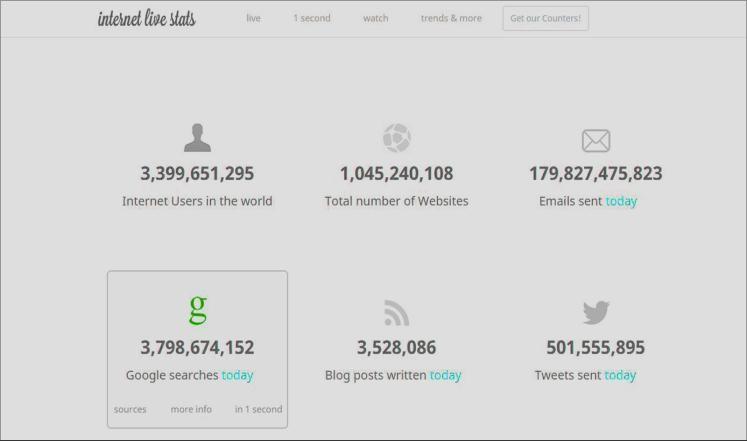The height and width of the screenshot is (441, 747).
Task: Click 'more info' under Google searches
Action: (191, 409)
